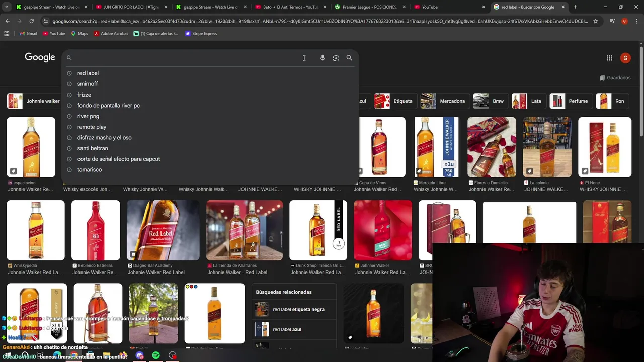Go back to the previous page

click(x=7, y=21)
